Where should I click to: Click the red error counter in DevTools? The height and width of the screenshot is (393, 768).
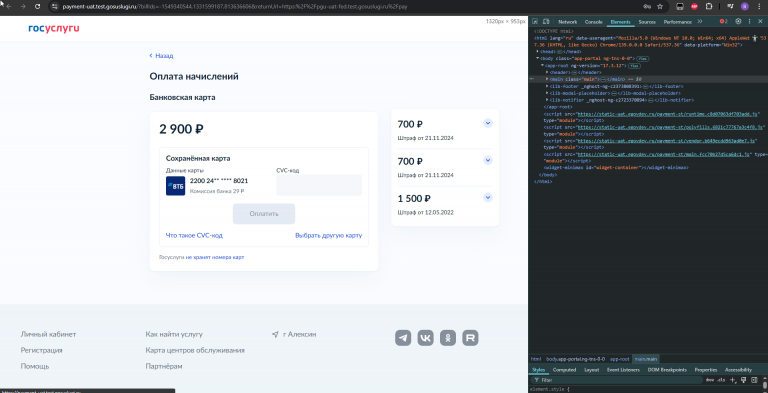pos(723,22)
